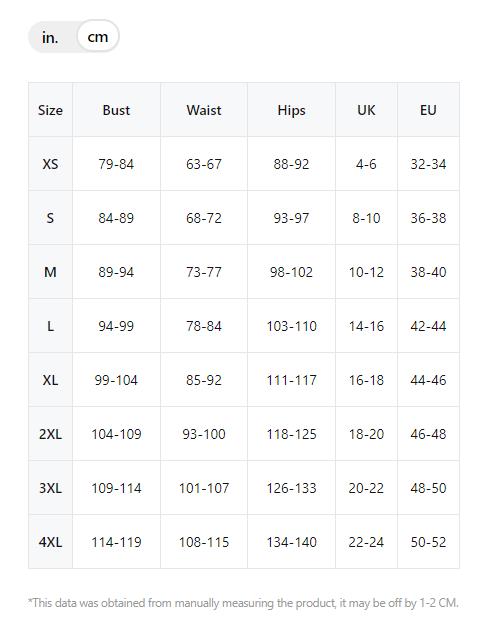Select the 3XL size row label
The width and height of the screenshot is (482, 619).
click(x=51, y=488)
